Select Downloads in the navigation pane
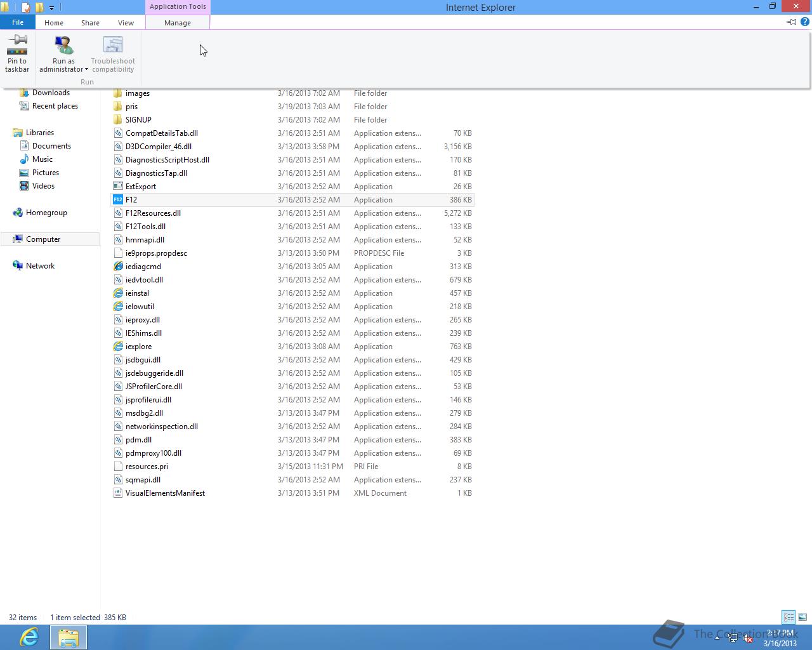Screen dimensions: 812x650 pyautogui.click(x=51, y=93)
